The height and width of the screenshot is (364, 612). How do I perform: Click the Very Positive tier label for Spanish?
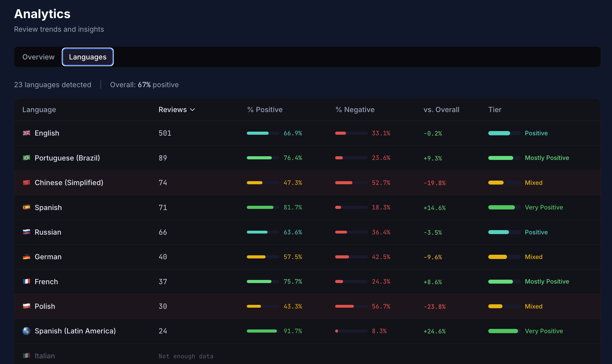544,207
